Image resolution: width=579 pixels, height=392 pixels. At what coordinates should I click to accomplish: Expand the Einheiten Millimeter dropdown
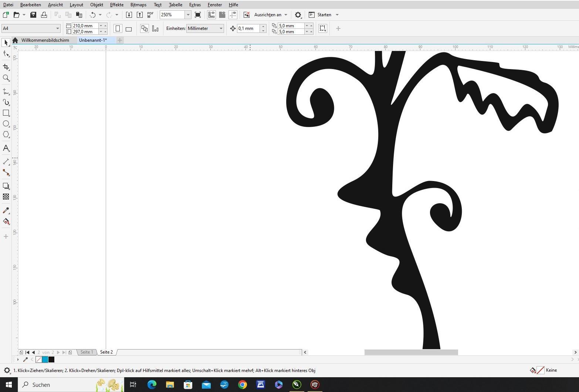click(221, 28)
